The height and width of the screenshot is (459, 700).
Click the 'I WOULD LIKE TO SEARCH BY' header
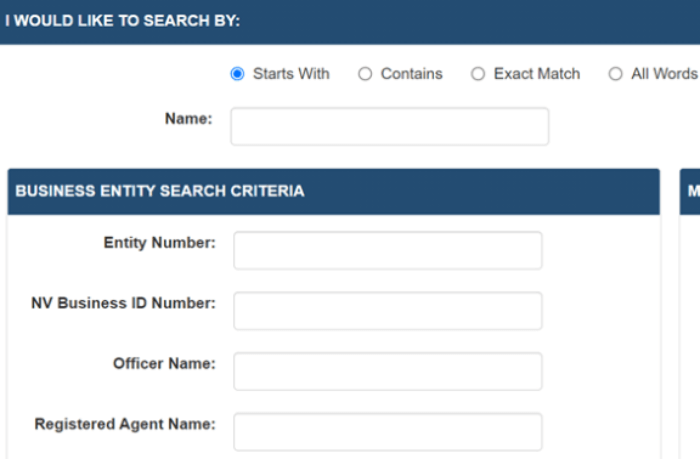tap(123, 21)
